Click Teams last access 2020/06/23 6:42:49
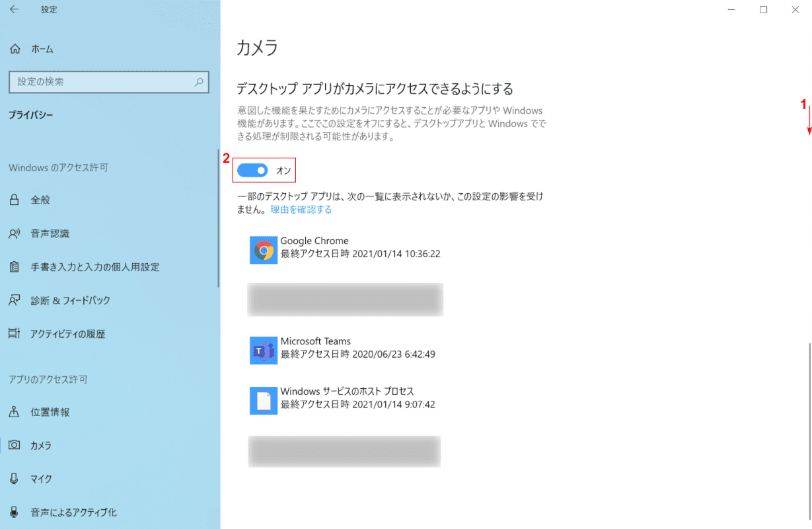 (x=357, y=354)
